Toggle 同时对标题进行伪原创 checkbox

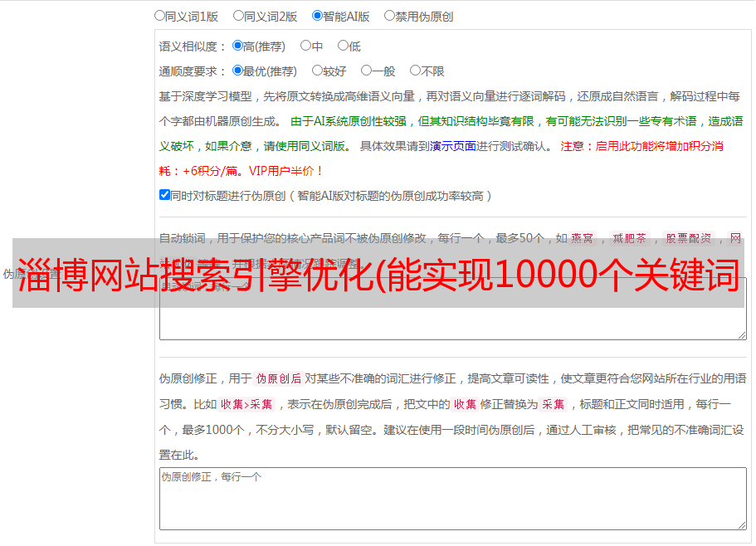[x=164, y=195]
